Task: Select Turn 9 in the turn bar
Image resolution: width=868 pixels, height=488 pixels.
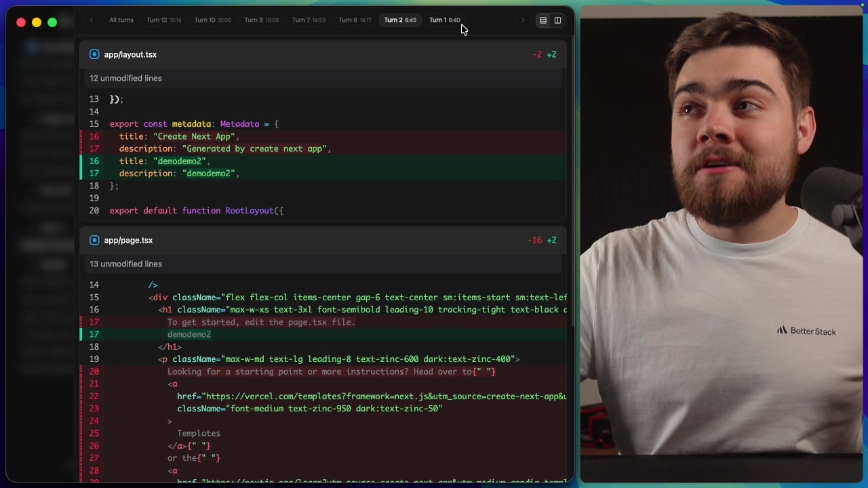Action: pos(261,20)
